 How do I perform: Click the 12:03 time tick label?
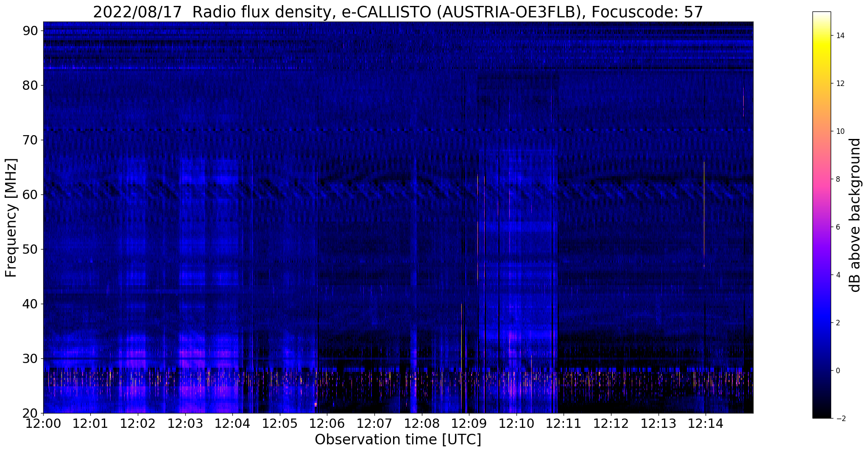tap(185, 424)
